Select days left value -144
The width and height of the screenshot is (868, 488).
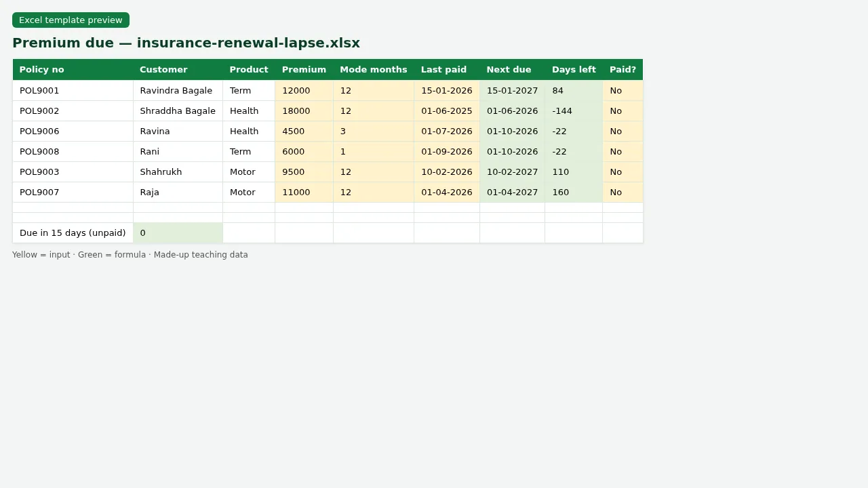click(x=574, y=111)
